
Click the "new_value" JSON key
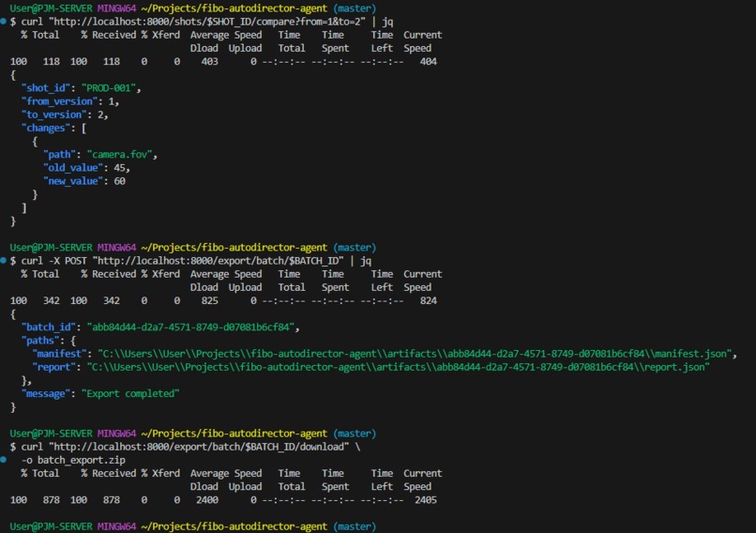click(73, 181)
